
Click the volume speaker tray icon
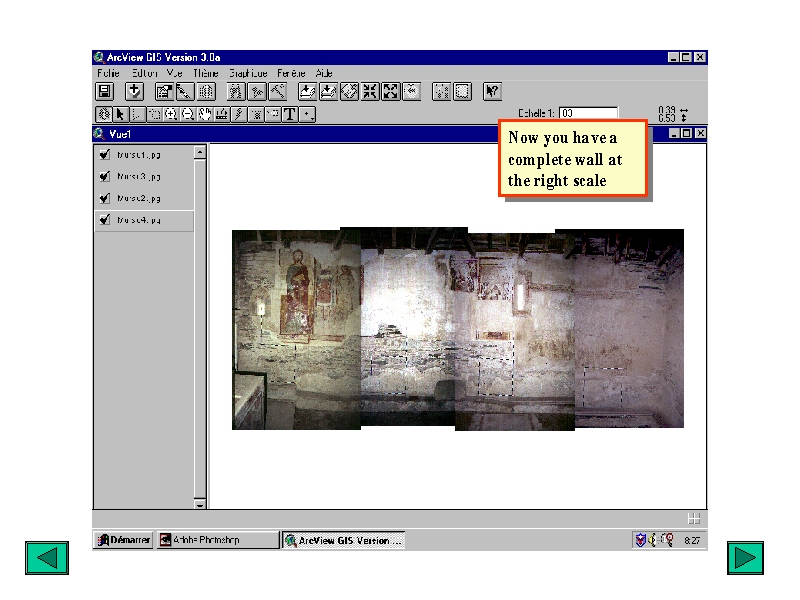pyautogui.click(x=653, y=539)
